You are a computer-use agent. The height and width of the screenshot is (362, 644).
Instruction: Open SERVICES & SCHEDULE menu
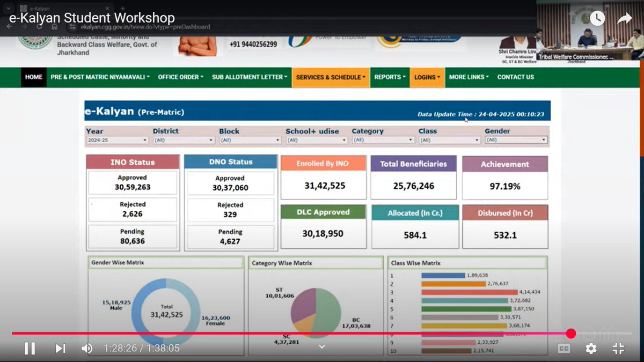(331, 77)
